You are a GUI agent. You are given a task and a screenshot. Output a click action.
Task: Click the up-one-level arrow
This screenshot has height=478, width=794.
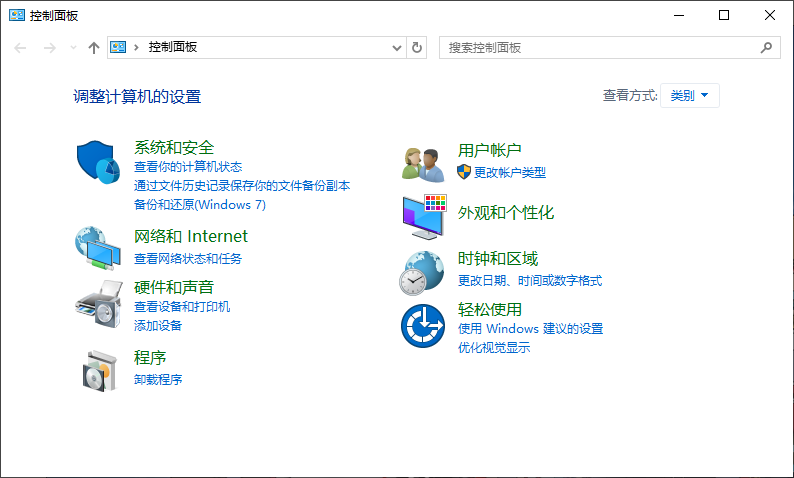point(94,48)
